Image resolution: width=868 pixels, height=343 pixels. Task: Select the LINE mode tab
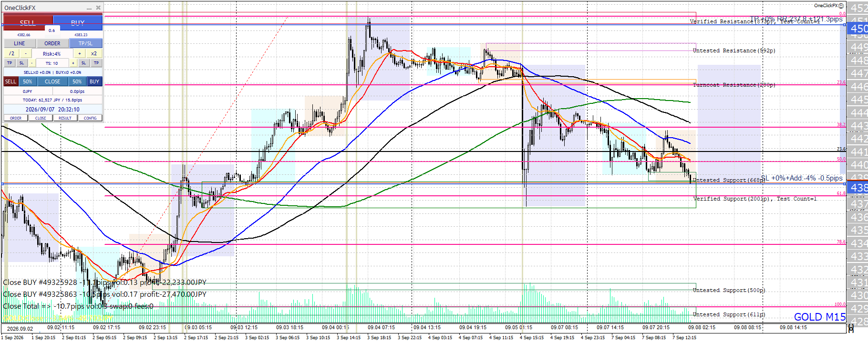[x=20, y=43]
